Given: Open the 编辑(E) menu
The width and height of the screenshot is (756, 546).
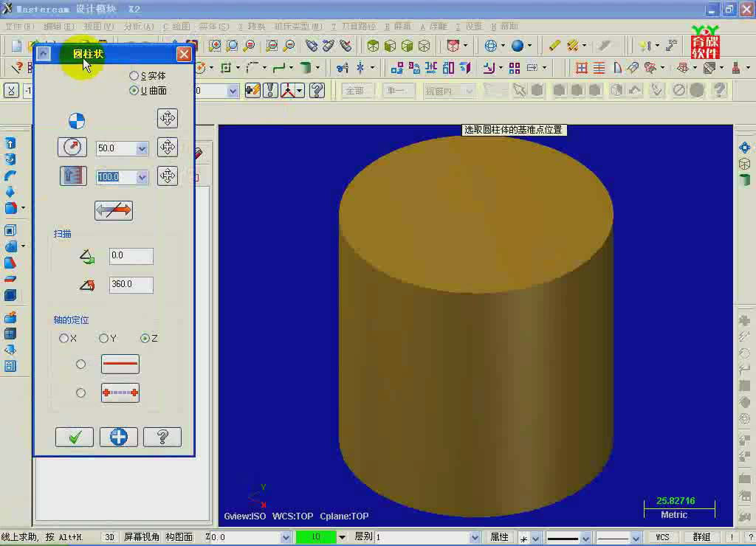Looking at the screenshot, I should pos(59,27).
